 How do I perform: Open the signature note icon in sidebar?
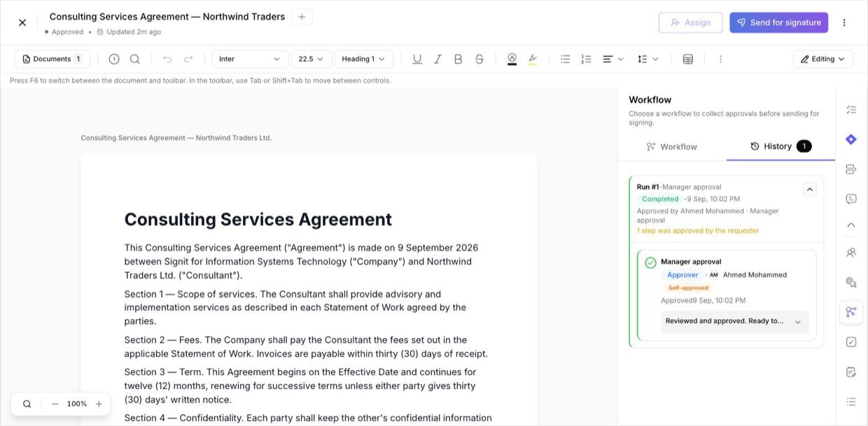point(851,371)
